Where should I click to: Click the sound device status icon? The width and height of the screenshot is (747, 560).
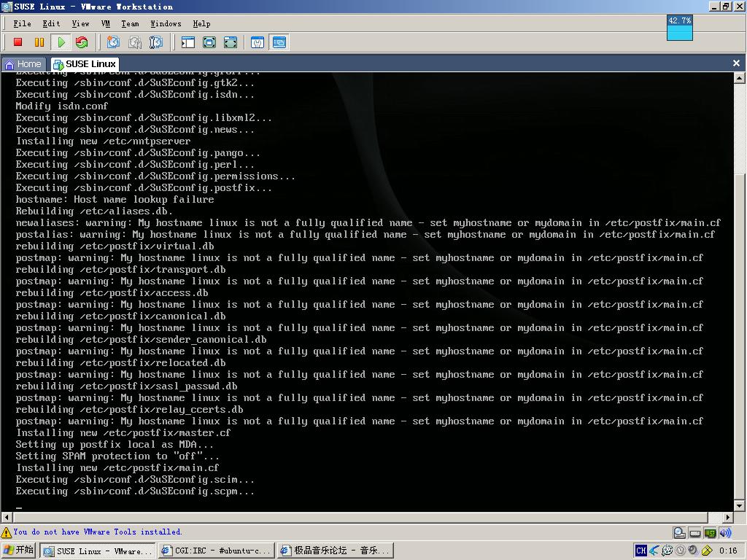click(725, 533)
